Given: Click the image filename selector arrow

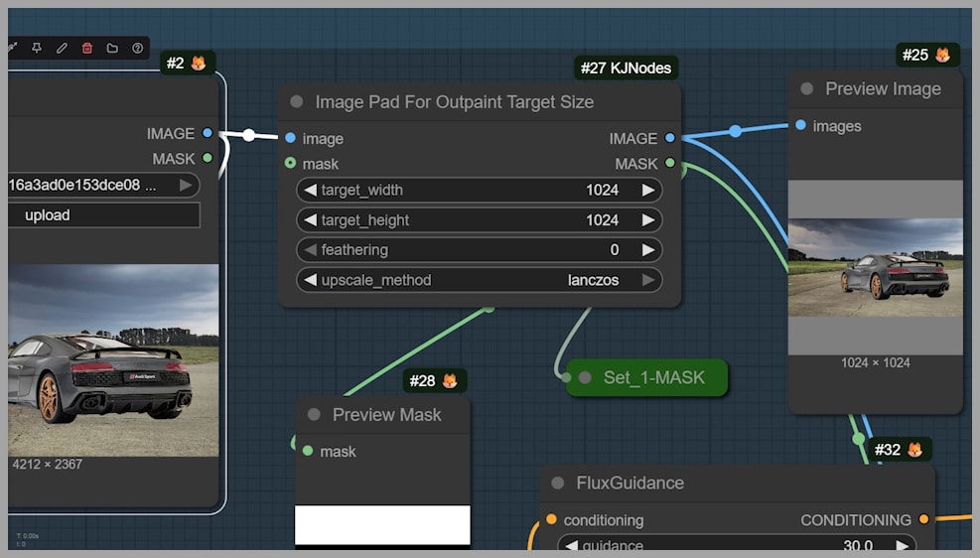Looking at the screenshot, I should (186, 185).
